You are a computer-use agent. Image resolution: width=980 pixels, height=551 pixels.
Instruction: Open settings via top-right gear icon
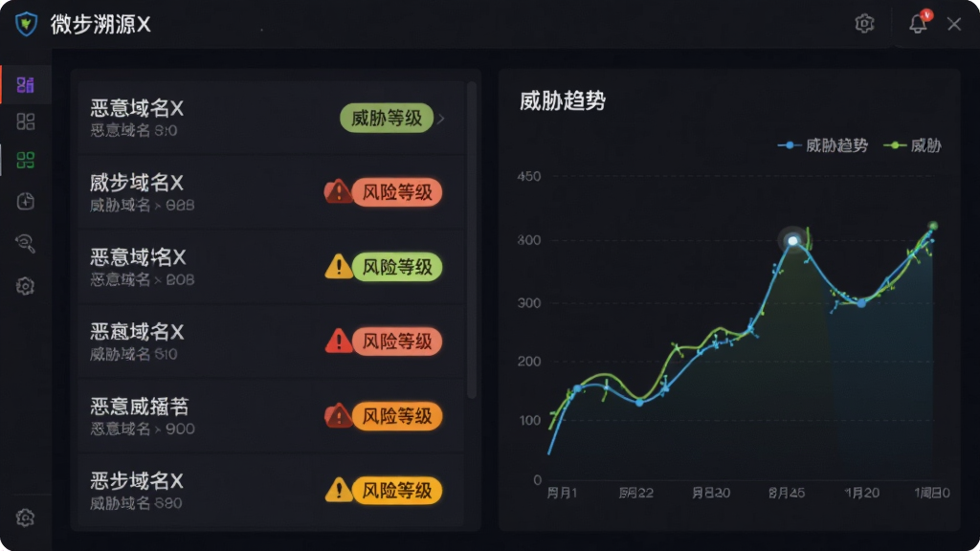(x=864, y=24)
